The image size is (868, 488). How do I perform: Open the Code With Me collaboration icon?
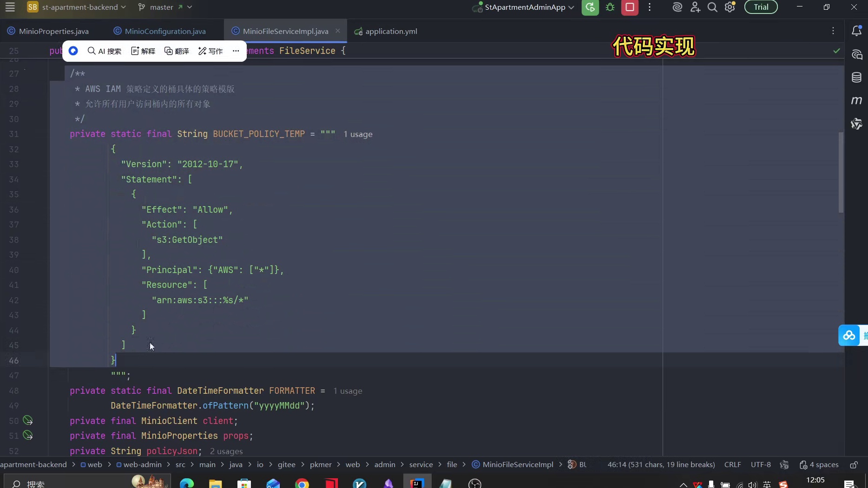tap(695, 7)
